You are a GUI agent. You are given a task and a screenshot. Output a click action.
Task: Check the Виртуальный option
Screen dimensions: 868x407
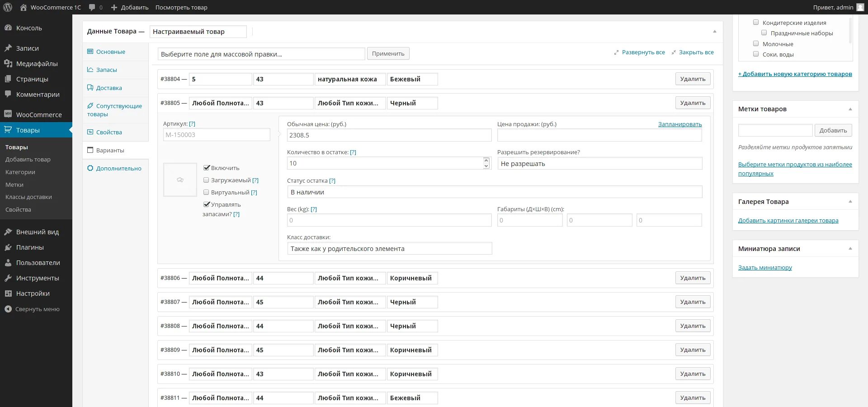[x=207, y=192]
